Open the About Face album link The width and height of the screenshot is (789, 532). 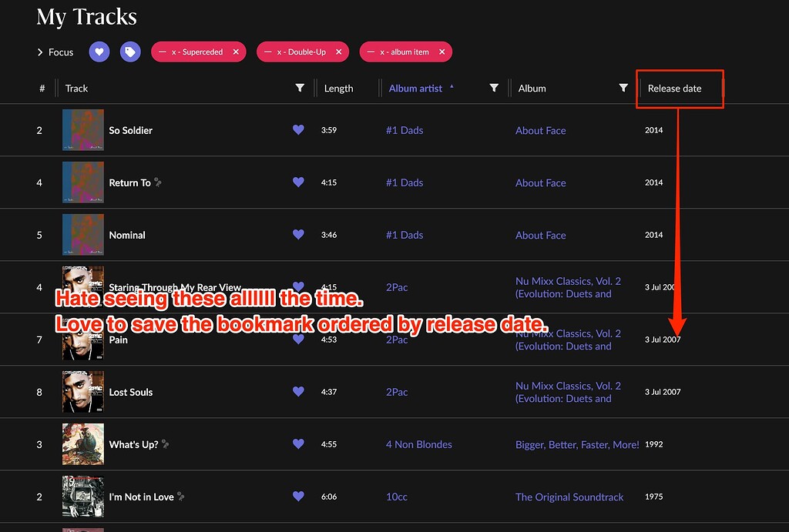[x=540, y=130]
